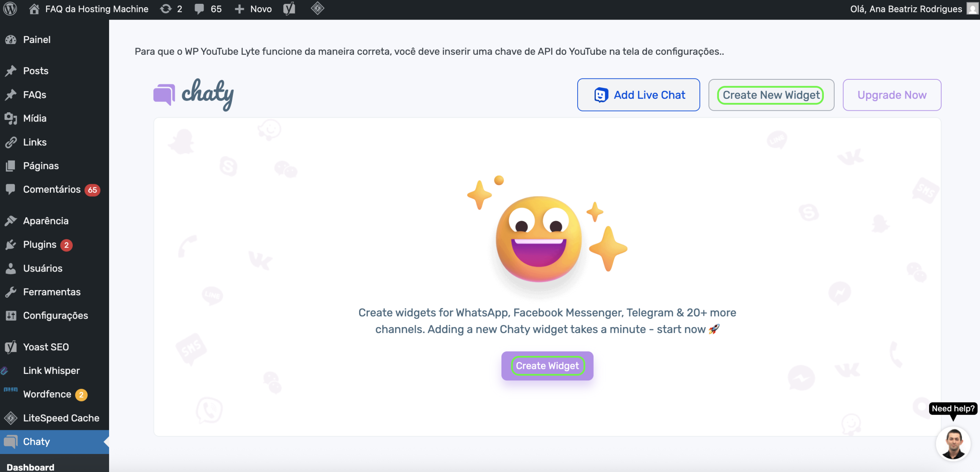
Task: Go to FAQs menu
Action: [x=54, y=95]
